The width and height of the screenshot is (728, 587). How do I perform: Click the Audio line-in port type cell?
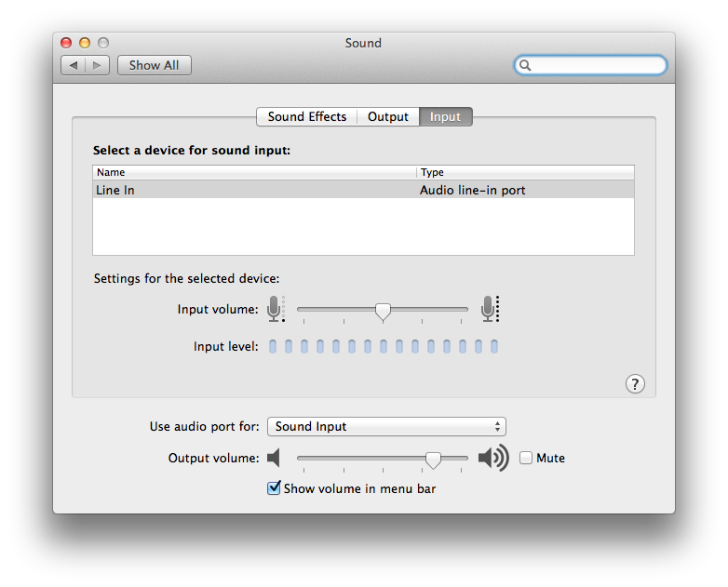coord(473,190)
